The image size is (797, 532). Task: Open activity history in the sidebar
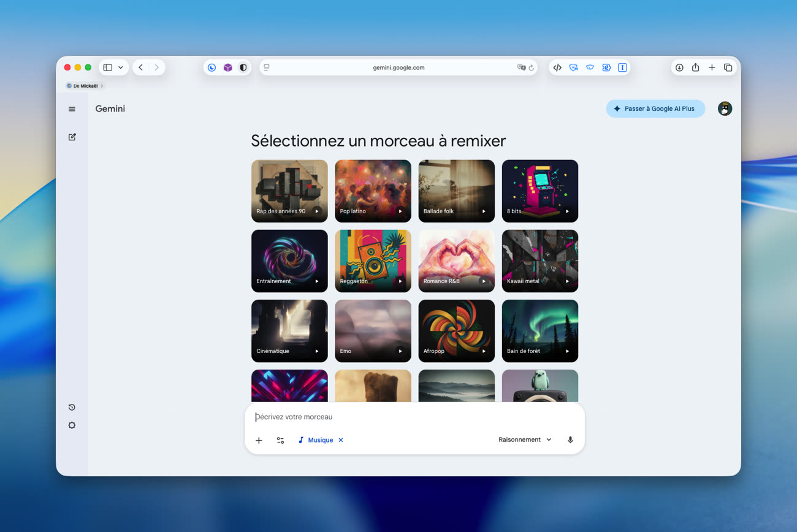click(72, 408)
